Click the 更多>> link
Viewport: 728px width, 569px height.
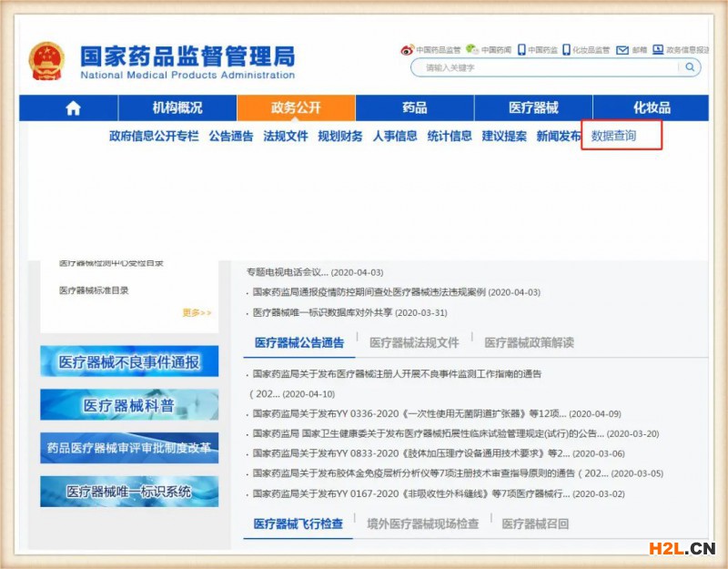197,312
